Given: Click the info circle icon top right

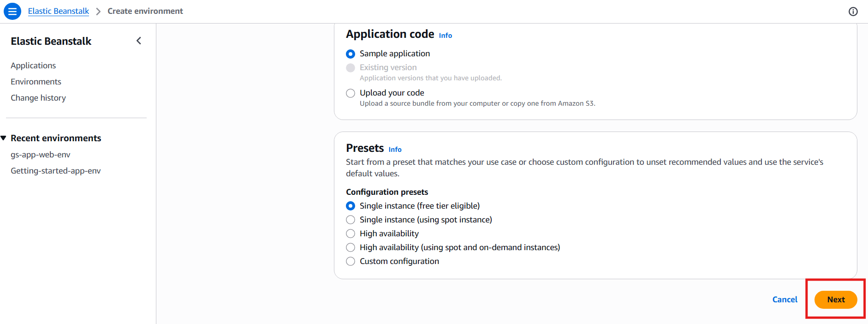Looking at the screenshot, I should pos(853,12).
